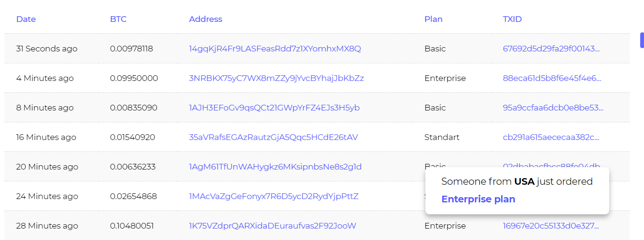This screenshot has height=240, width=644.
Task: Open address 3NRBKX75yC7WX8mZZy9jYvcBYhajJbKbZz
Action: point(276,78)
